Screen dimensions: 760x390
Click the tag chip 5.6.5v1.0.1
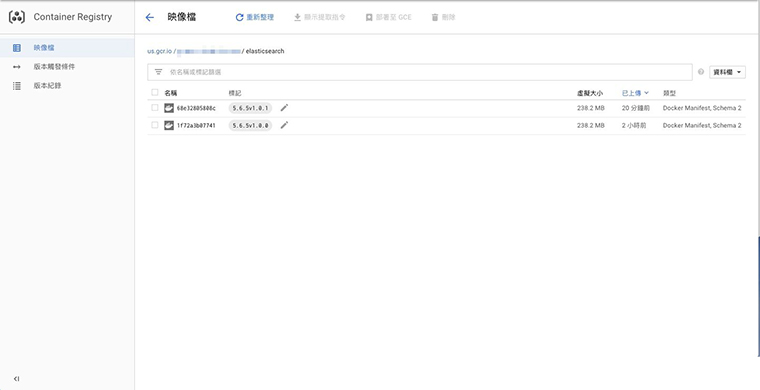tap(250, 109)
